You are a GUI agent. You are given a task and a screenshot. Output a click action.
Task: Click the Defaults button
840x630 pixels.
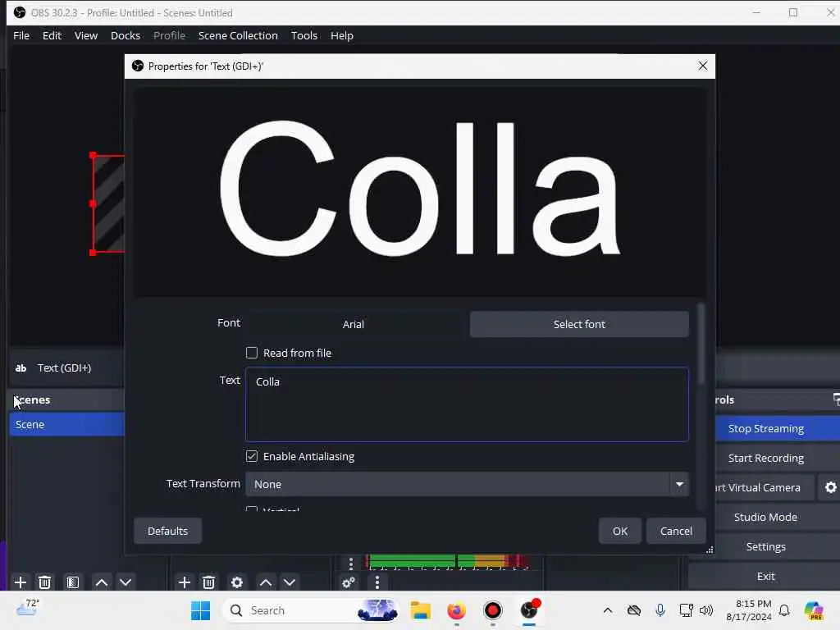(x=167, y=531)
